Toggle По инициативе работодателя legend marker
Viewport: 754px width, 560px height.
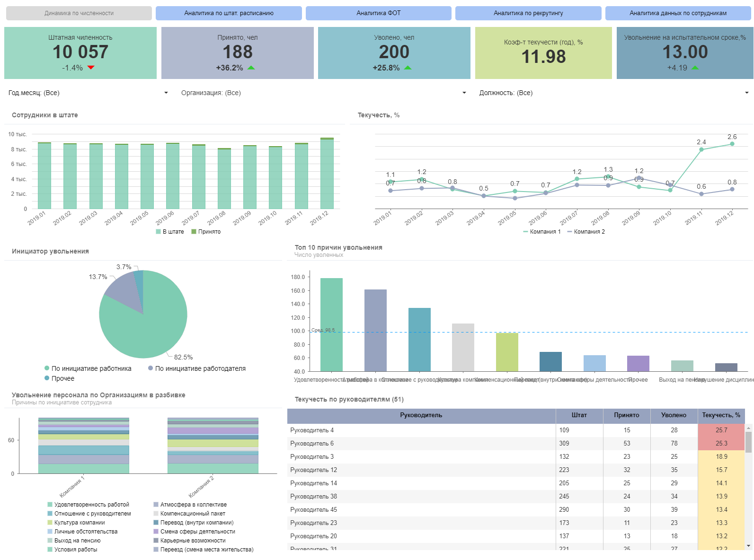(151, 368)
